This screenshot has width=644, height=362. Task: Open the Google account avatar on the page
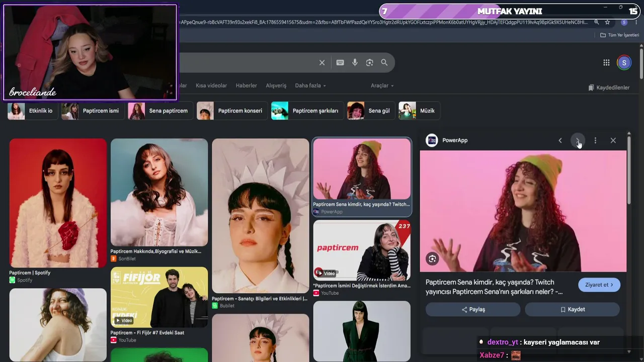click(x=624, y=62)
